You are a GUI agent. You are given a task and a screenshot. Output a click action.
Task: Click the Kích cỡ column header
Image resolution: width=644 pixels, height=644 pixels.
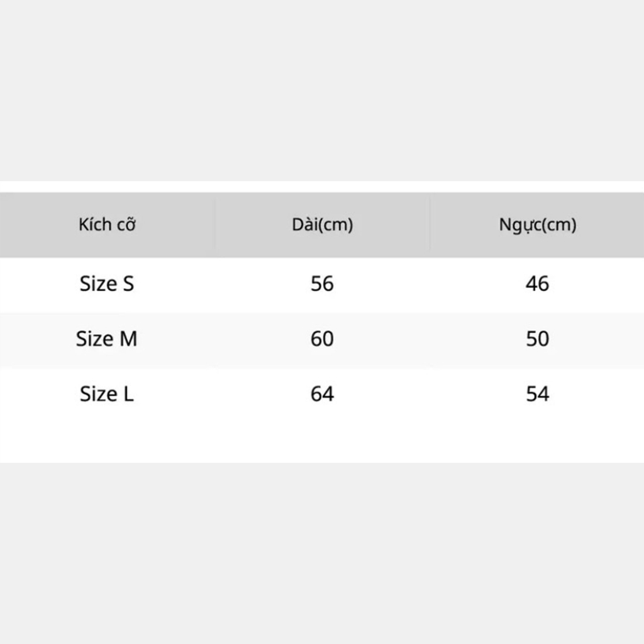coord(108,225)
